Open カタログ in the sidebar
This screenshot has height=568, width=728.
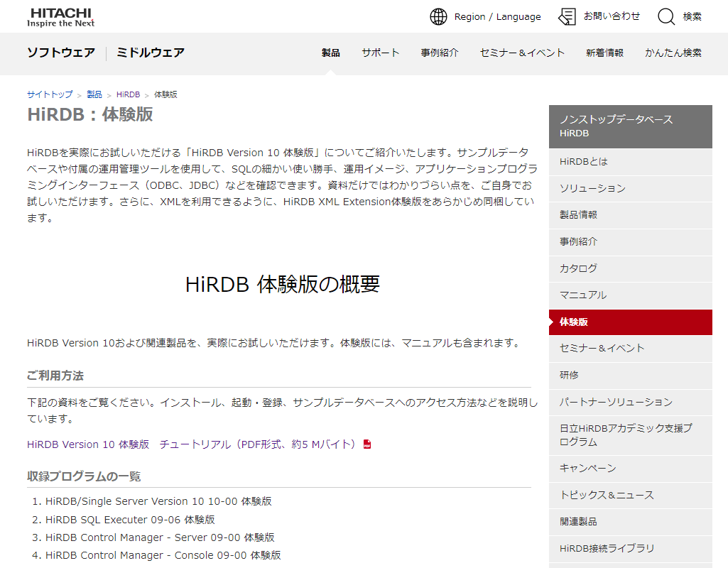tap(631, 268)
